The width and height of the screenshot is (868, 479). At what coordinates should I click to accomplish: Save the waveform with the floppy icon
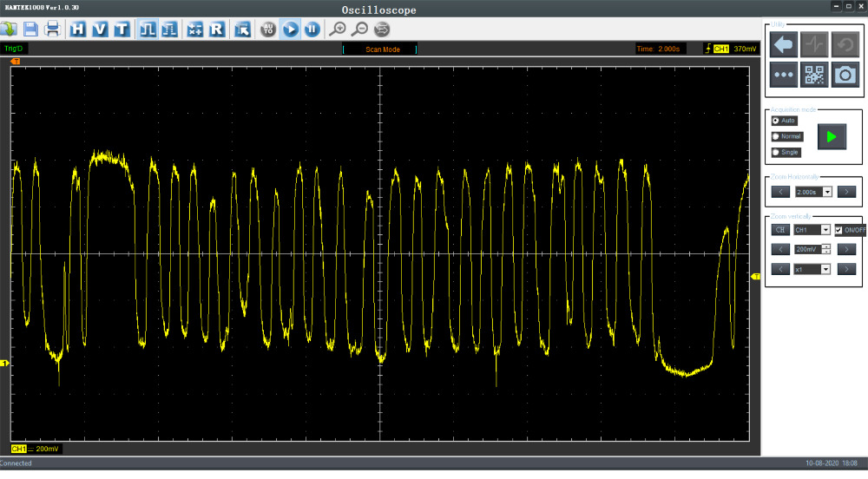click(x=30, y=29)
